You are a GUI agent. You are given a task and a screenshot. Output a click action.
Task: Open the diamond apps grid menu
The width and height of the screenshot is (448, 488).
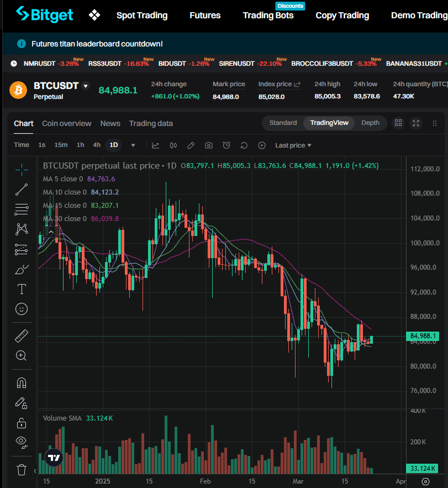94,15
